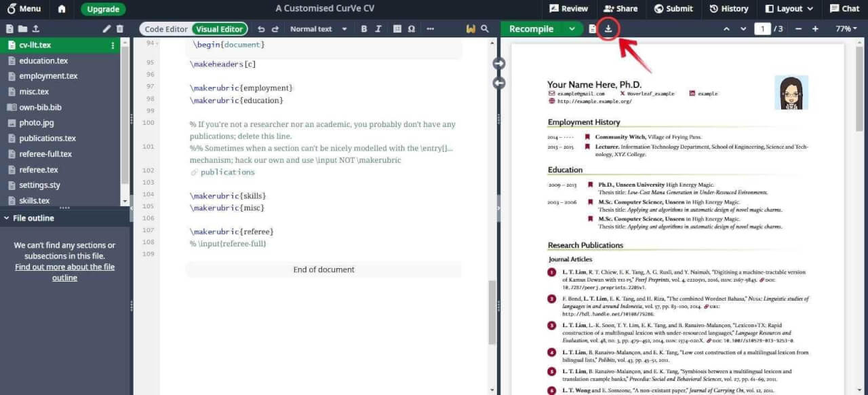Download the compiled PDF file

click(x=608, y=29)
